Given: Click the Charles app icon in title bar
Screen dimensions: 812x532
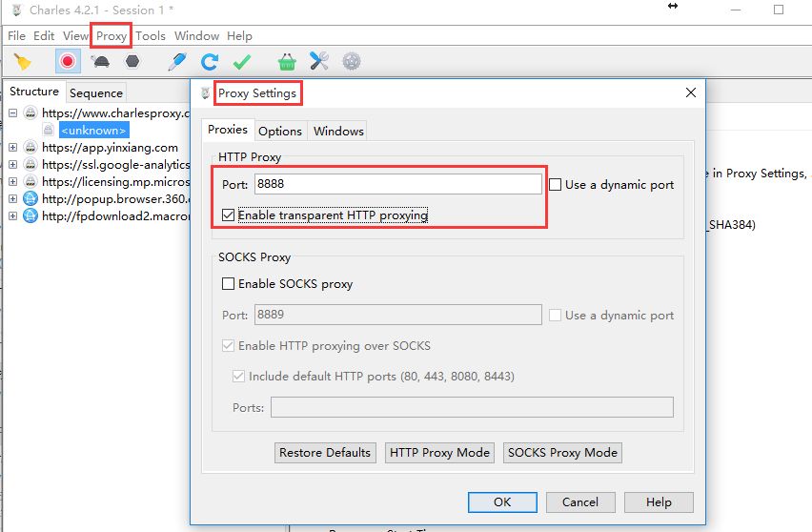Looking at the screenshot, I should pos(16,10).
